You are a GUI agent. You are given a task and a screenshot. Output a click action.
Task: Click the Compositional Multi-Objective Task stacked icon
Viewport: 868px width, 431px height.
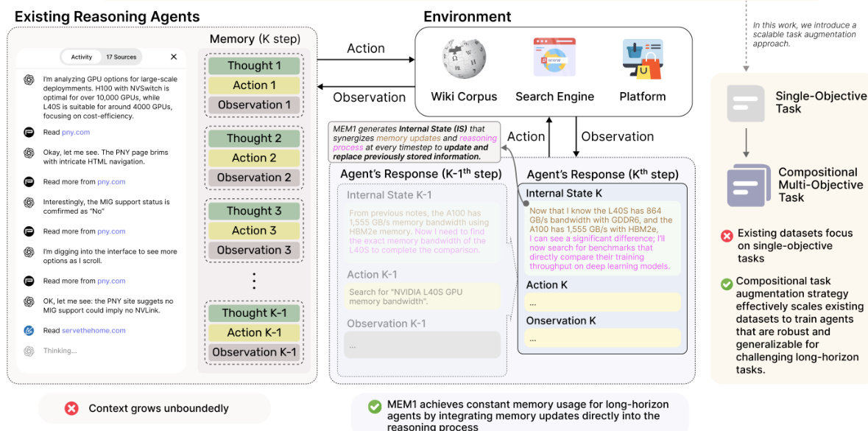point(748,184)
